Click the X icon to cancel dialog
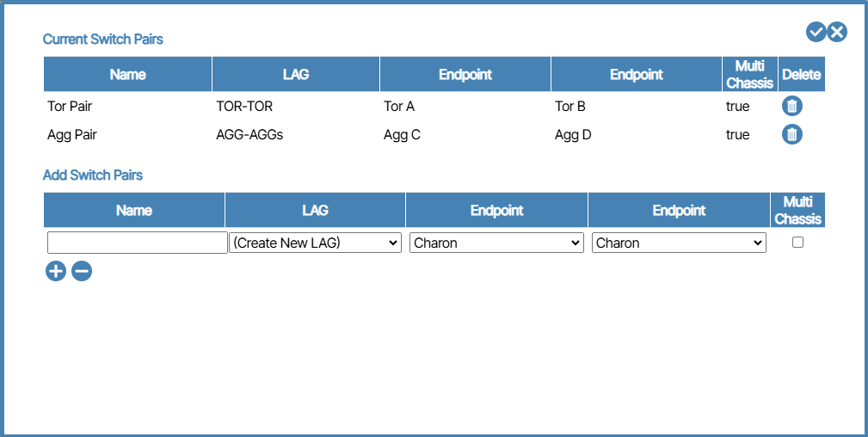 point(837,32)
